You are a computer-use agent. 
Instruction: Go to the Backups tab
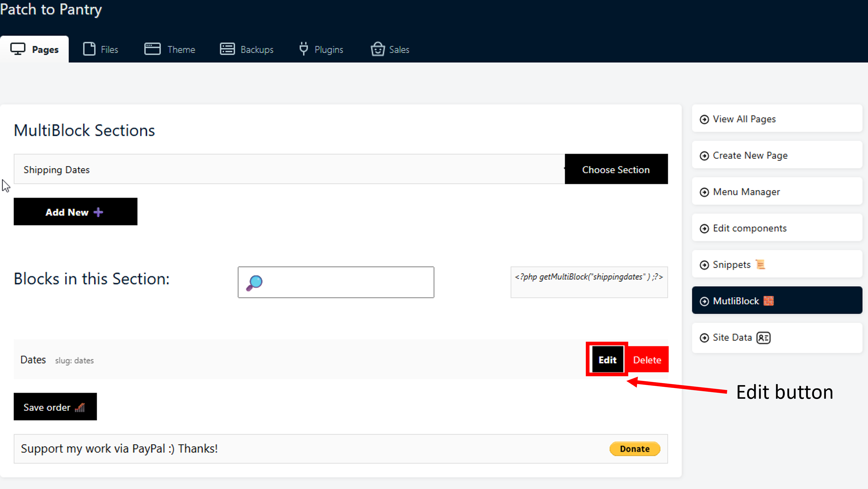click(x=246, y=49)
